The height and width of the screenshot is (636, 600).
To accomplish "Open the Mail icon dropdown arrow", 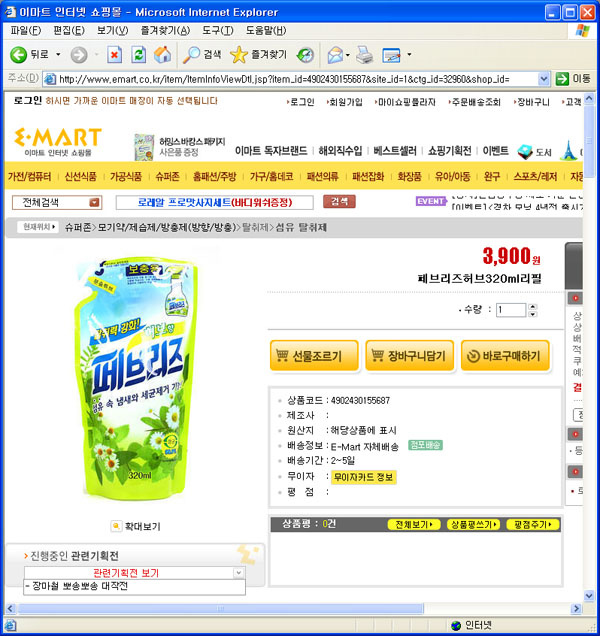I will [x=348, y=55].
